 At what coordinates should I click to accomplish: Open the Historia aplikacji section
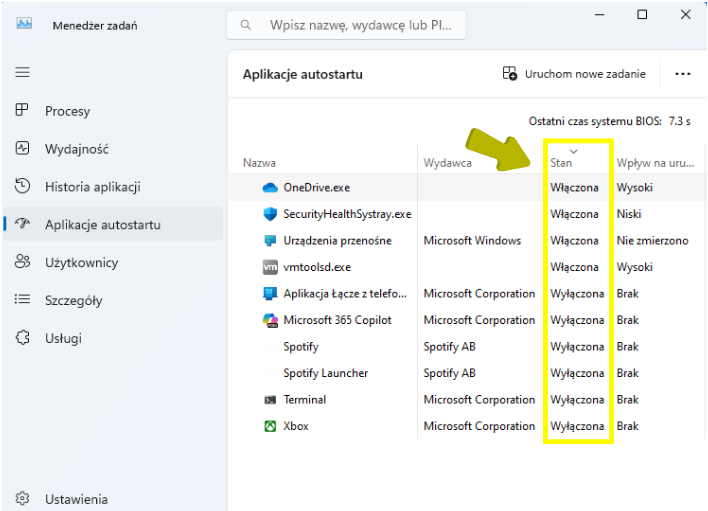pos(92,187)
